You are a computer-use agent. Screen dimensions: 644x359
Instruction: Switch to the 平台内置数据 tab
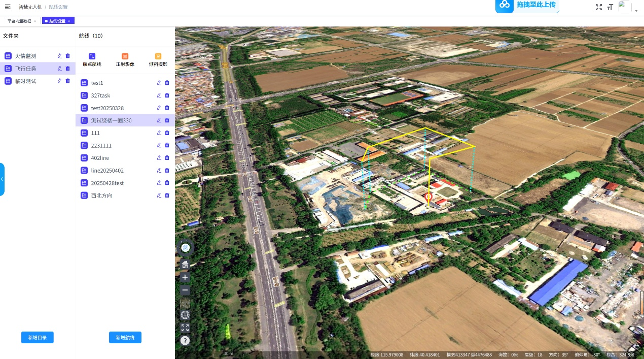19,21
